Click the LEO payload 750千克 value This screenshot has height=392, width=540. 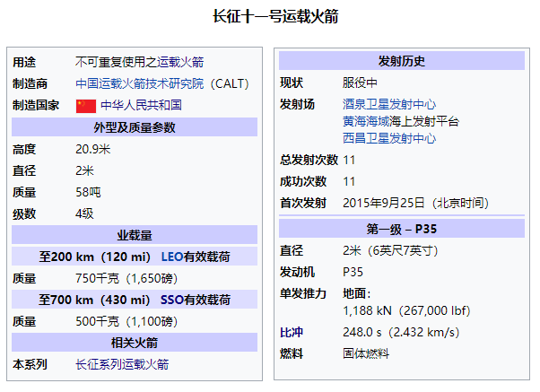coord(126,278)
